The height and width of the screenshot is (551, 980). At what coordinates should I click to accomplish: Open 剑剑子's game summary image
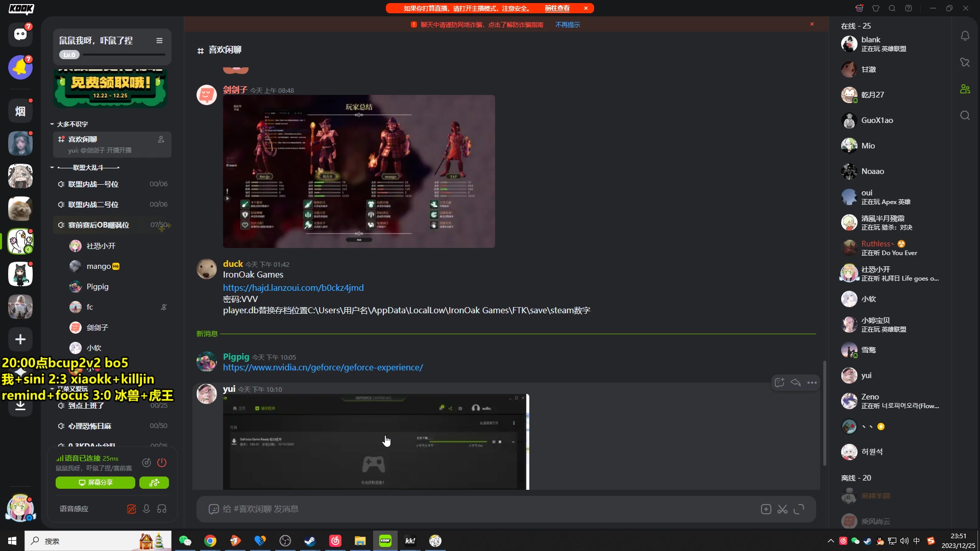point(359,171)
